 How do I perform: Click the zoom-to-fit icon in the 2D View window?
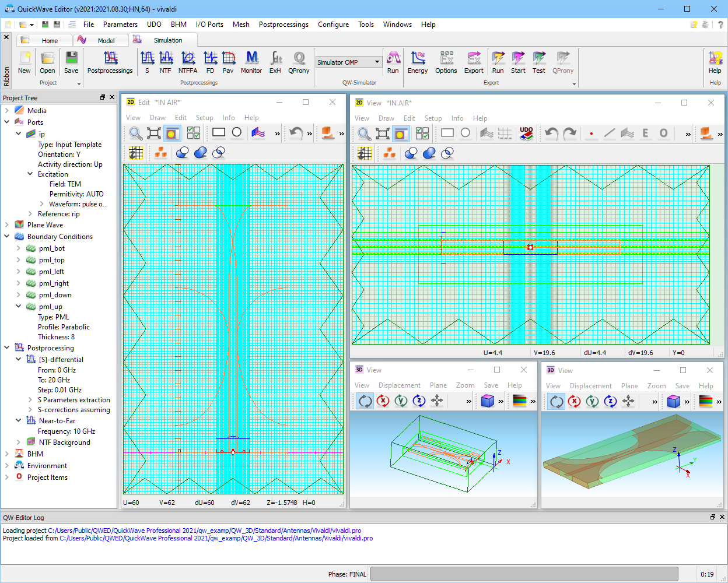[x=382, y=134]
